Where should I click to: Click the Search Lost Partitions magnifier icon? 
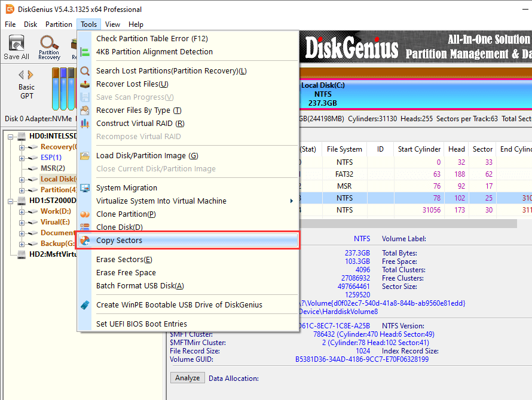click(85, 71)
